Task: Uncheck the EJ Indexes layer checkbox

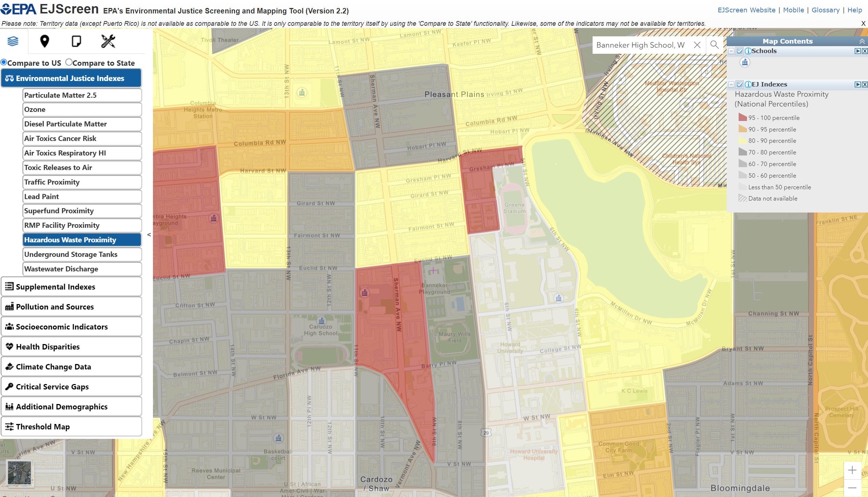Action: click(739, 85)
